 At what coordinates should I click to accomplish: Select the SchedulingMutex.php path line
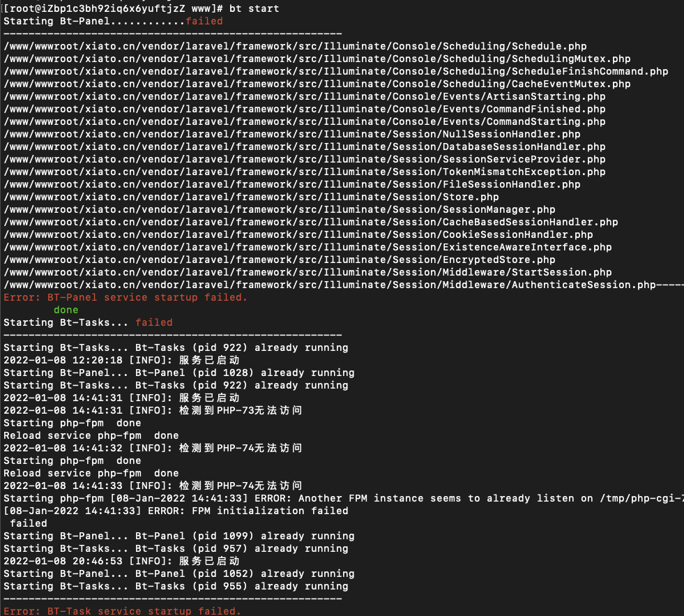pos(317,59)
